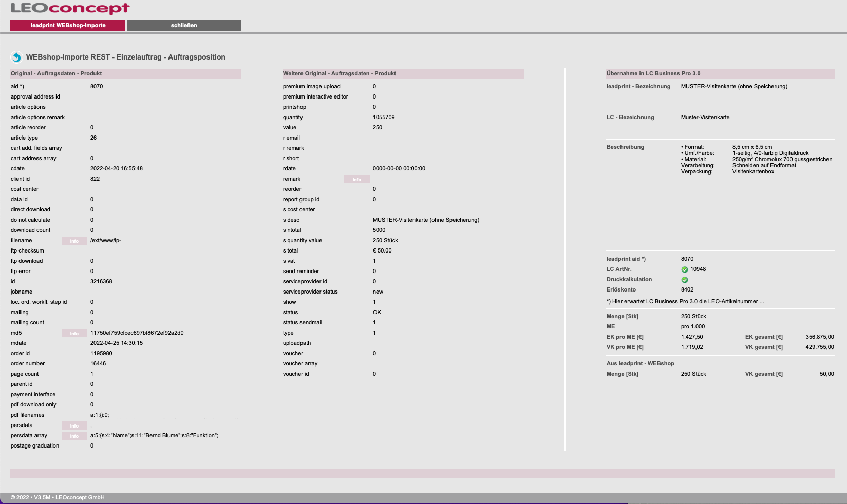Click article type value 26

93,138
